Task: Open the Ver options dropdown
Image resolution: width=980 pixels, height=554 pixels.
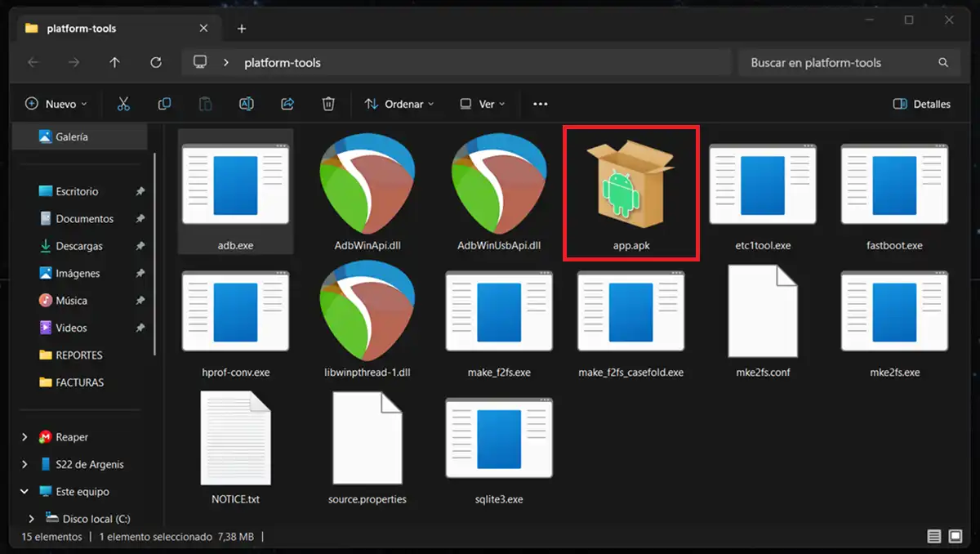Action: (481, 104)
